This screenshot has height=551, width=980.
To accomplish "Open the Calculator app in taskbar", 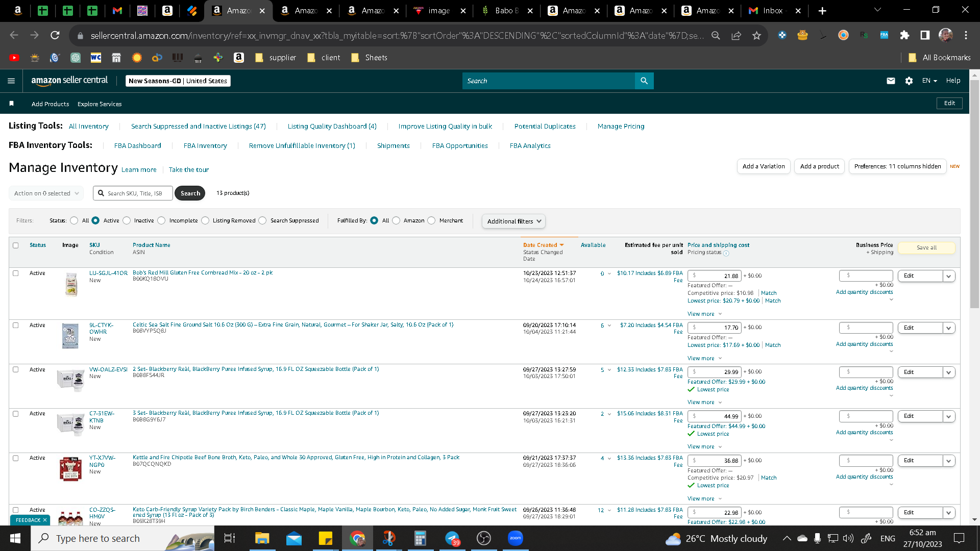I will [420, 538].
